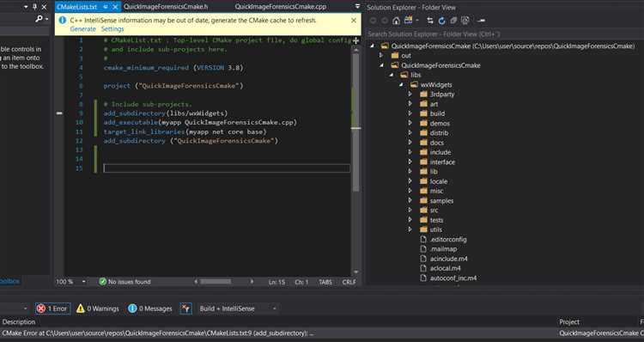Expand the 3rdparty folder
Image resolution: width=644 pixels, height=342 pixels.
click(410, 95)
